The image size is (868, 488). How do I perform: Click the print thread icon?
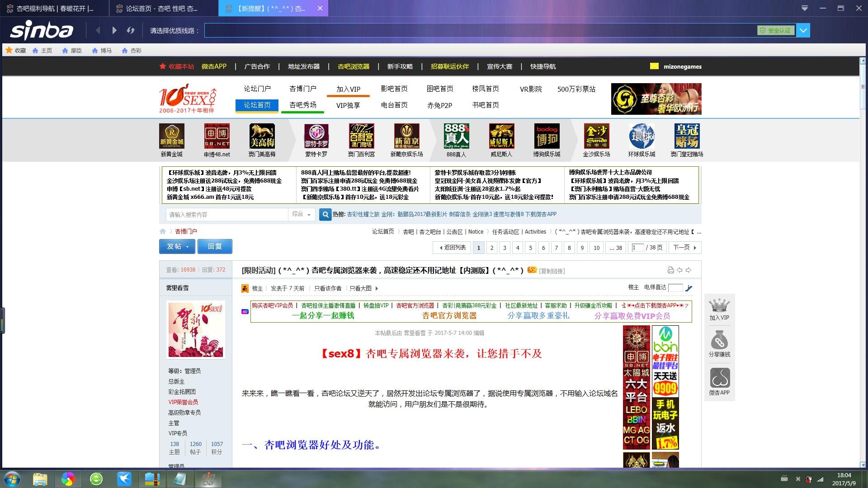point(670,270)
